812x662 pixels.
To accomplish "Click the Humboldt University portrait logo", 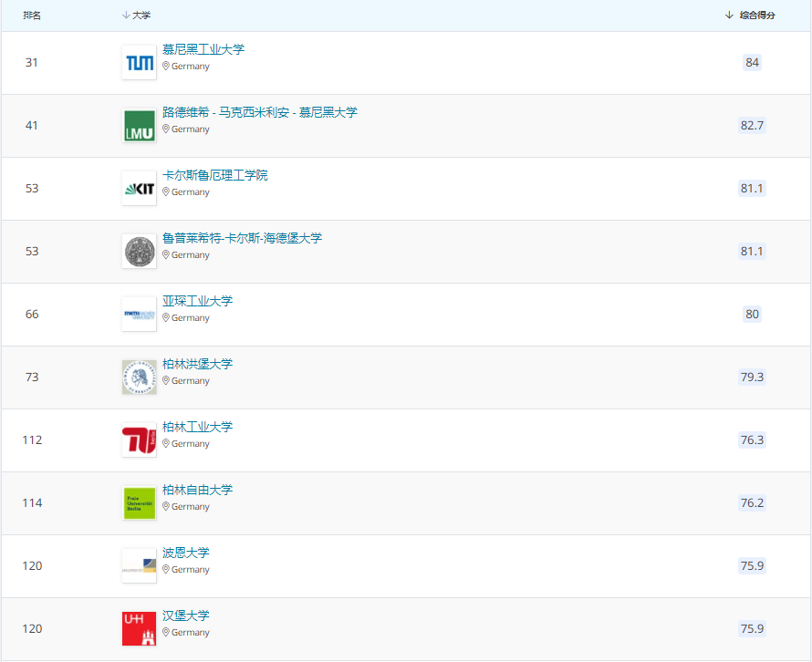I will tap(139, 378).
